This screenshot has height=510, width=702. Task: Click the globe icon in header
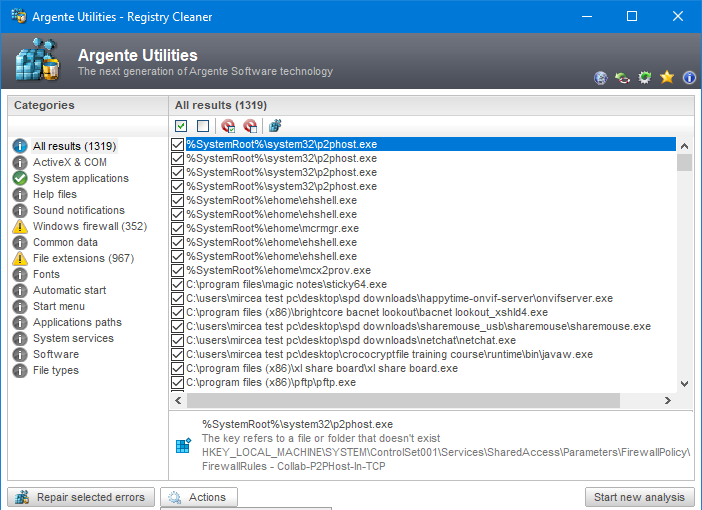coord(601,77)
